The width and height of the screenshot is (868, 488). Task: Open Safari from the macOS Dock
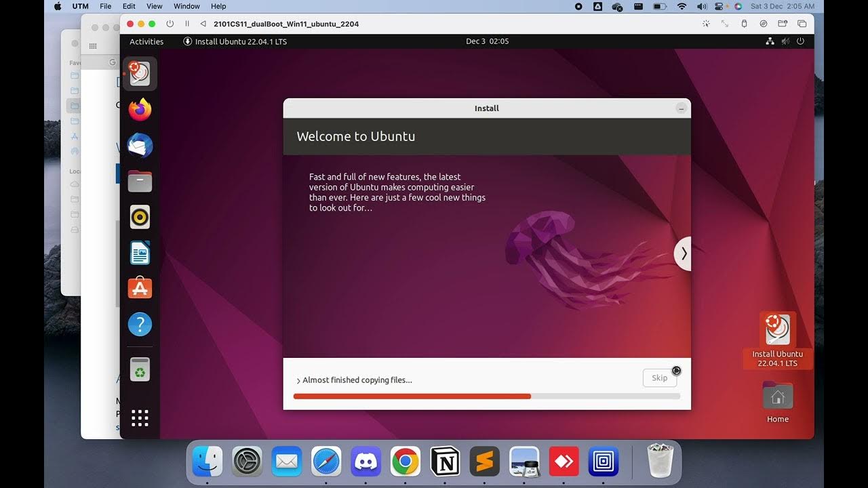point(326,462)
